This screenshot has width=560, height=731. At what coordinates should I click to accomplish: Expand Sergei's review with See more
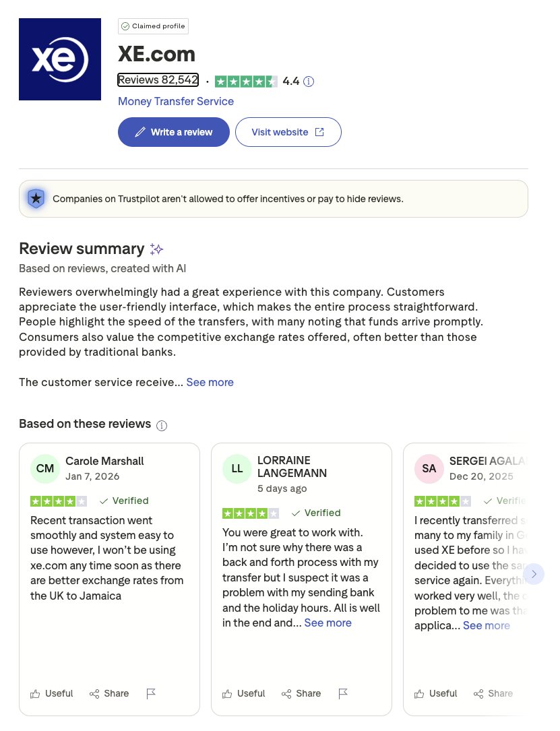[486, 625]
